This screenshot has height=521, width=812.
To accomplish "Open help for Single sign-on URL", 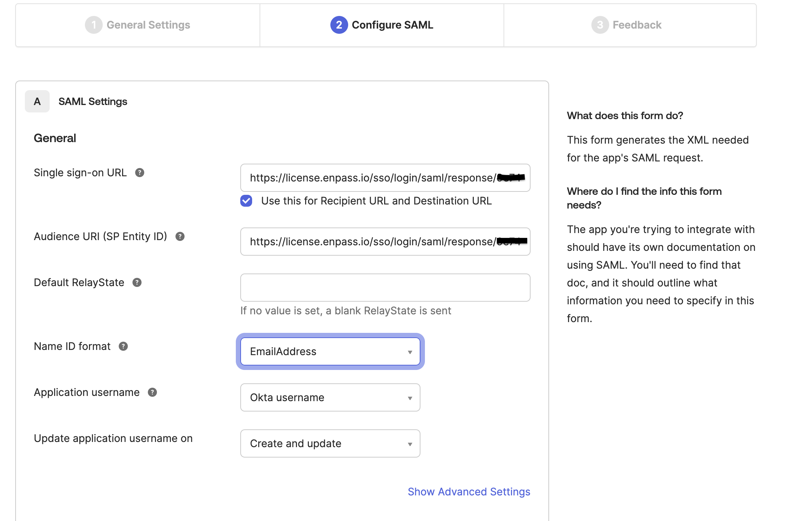I will pyautogui.click(x=140, y=172).
